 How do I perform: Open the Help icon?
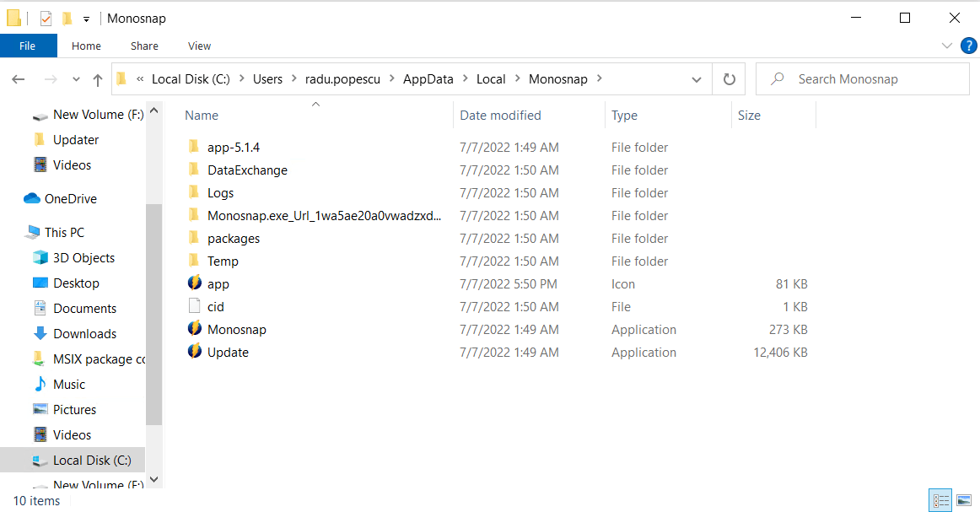click(x=968, y=46)
